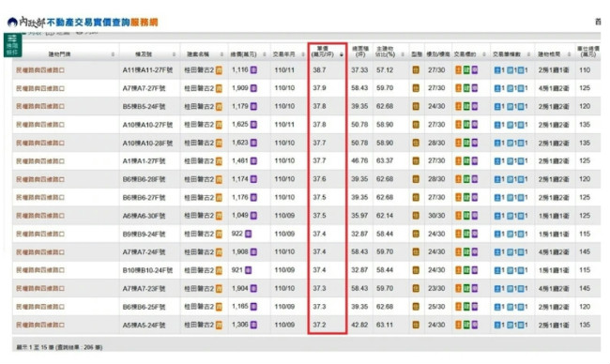Click the purple price-detail icon beside 922
The width and height of the screenshot is (610, 364).
248,234
